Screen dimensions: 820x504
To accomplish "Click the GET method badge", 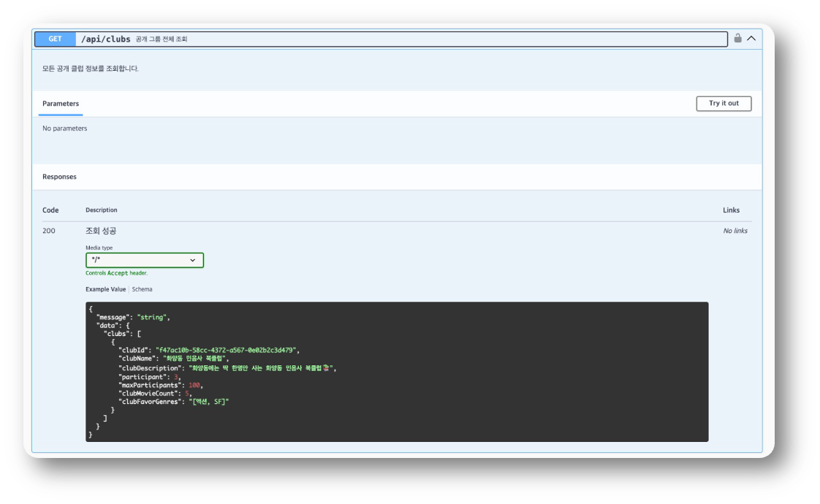I will 55,39.
